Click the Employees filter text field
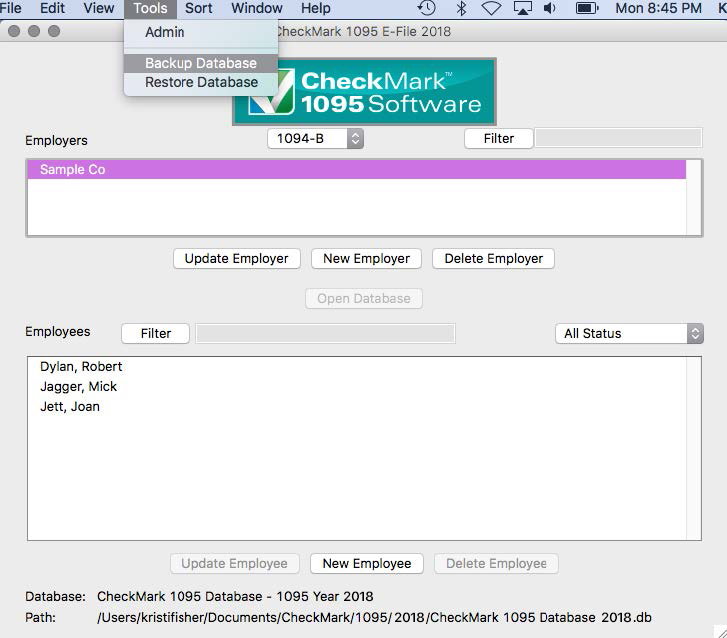Viewport: 727px width, 638px height. tap(325, 334)
